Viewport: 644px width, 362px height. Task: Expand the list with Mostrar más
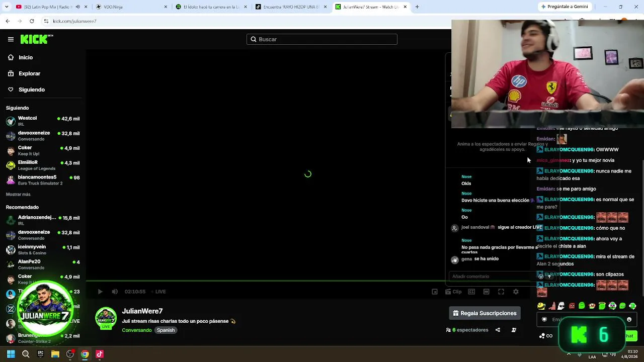click(18, 194)
